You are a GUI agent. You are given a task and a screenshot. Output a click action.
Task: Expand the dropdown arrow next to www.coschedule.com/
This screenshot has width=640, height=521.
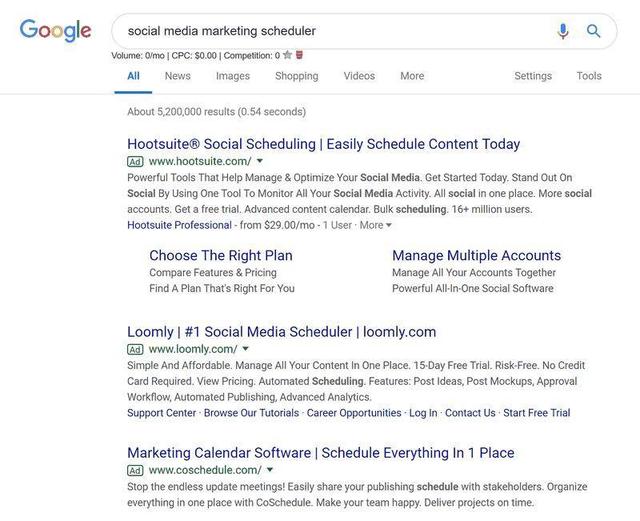(270, 470)
